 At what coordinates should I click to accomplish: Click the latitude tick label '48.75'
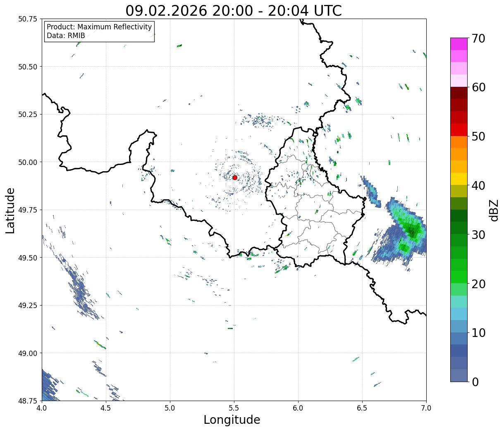[x=28, y=401]
